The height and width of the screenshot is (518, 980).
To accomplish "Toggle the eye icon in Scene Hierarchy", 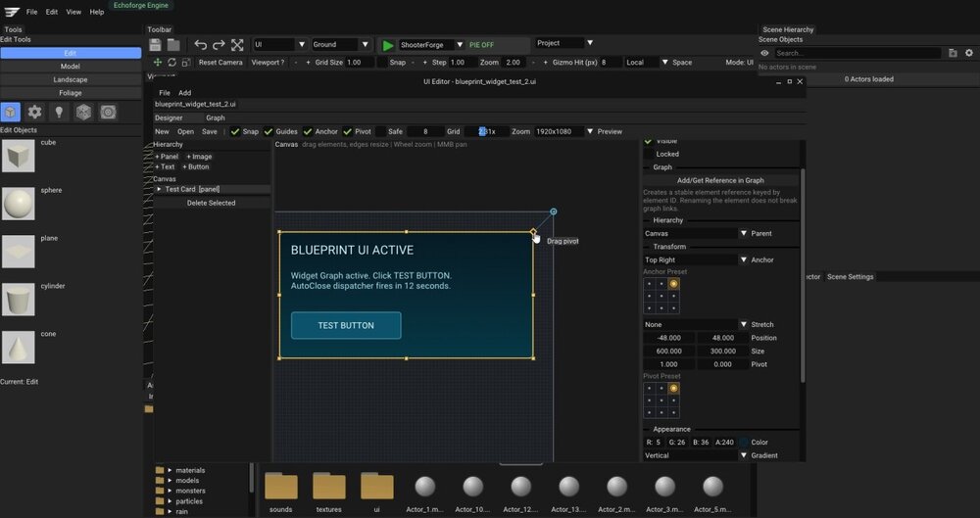I will (x=764, y=53).
